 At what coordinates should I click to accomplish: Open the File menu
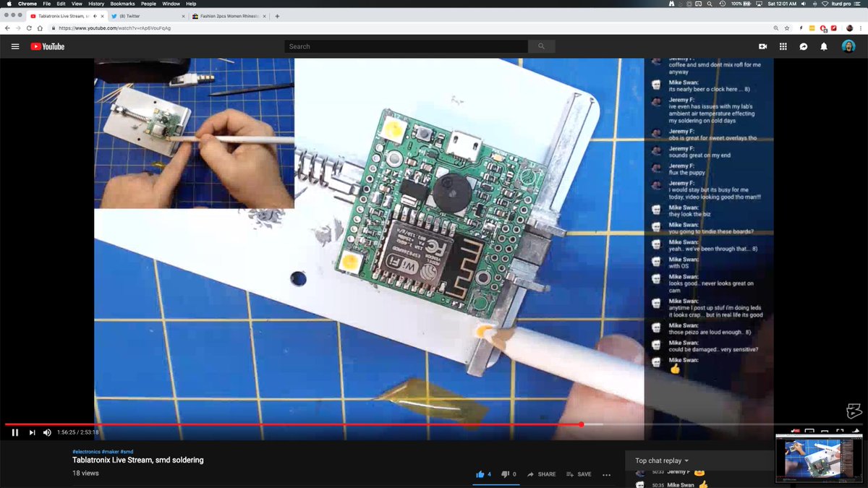(x=46, y=4)
